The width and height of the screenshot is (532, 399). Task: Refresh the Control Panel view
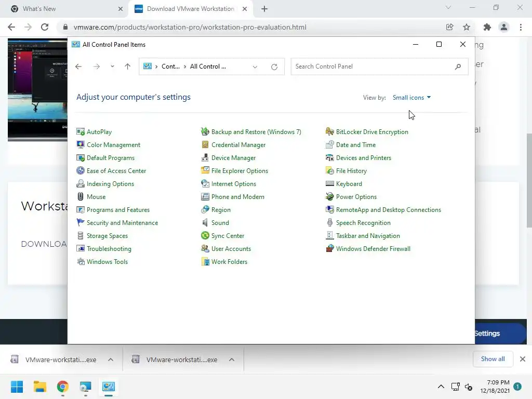[274, 67]
